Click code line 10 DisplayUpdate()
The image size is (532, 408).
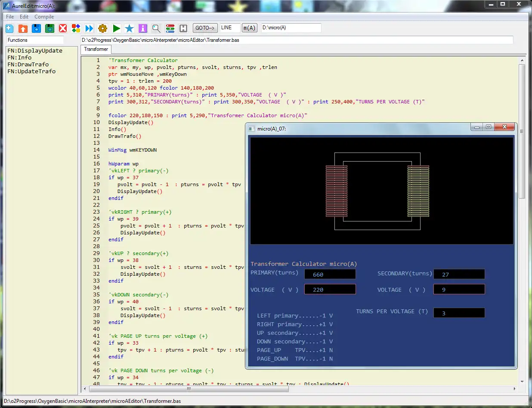point(131,122)
